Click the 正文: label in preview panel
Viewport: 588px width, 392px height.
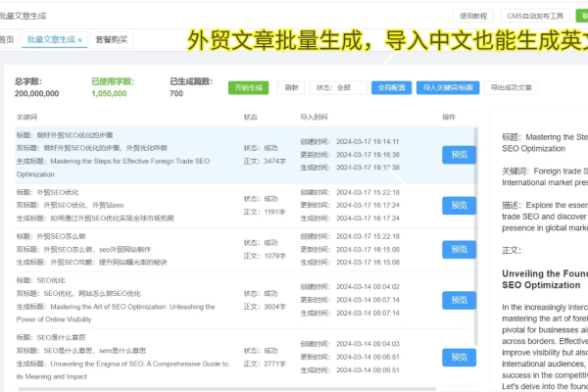coord(512,250)
